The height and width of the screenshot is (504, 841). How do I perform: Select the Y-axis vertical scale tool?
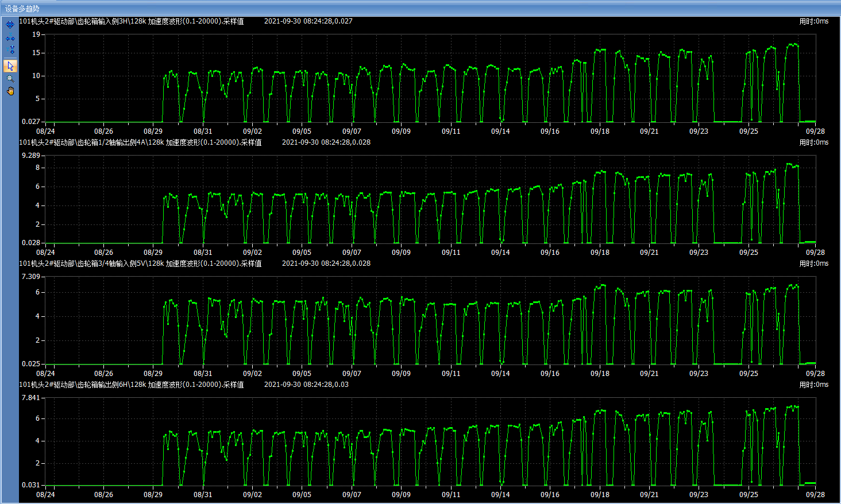10,51
